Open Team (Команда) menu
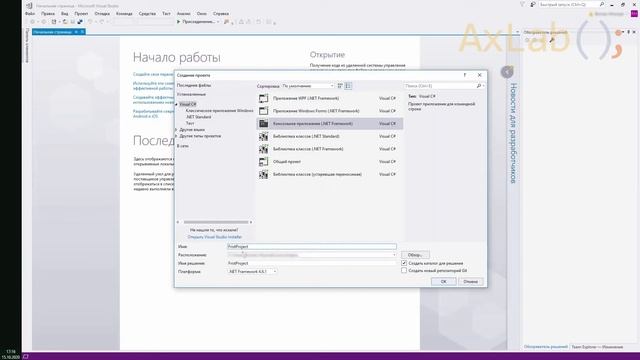 [124, 13]
